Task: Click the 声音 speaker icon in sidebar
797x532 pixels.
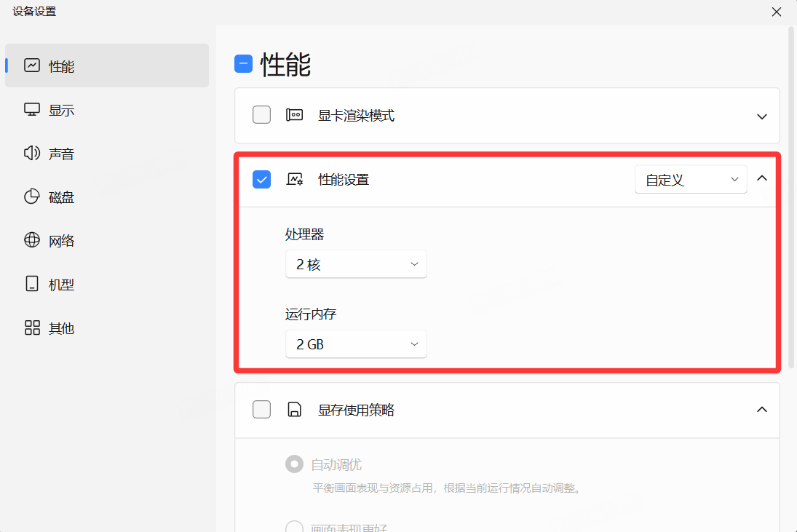Action: click(32, 153)
